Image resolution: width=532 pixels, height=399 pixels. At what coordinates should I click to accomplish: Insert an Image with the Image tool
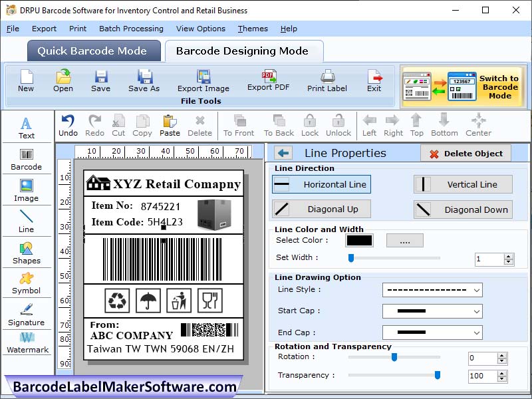tap(27, 191)
